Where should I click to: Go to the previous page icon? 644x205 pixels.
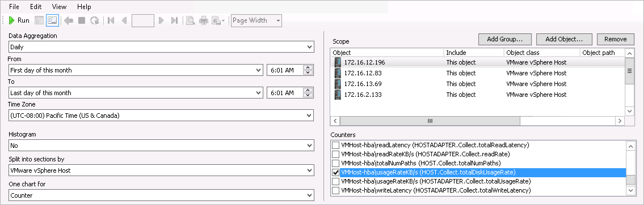pyautogui.click(x=124, y=20)
